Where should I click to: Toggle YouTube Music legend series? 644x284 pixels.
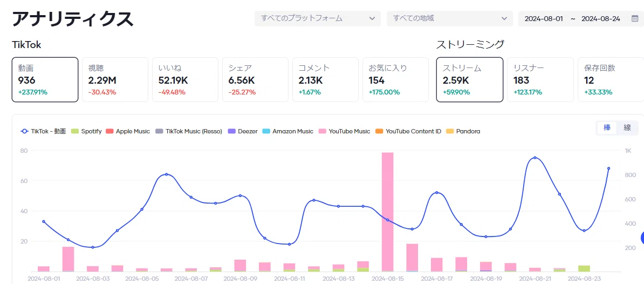point(344,132)
